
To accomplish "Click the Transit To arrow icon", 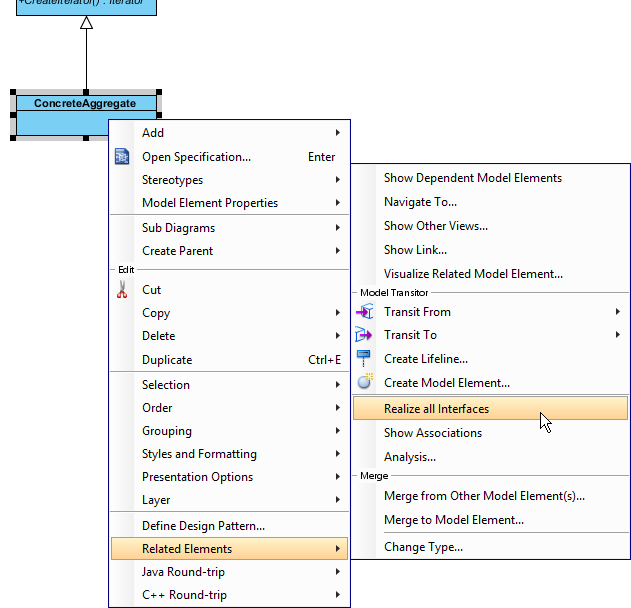I will click(363, 335).
